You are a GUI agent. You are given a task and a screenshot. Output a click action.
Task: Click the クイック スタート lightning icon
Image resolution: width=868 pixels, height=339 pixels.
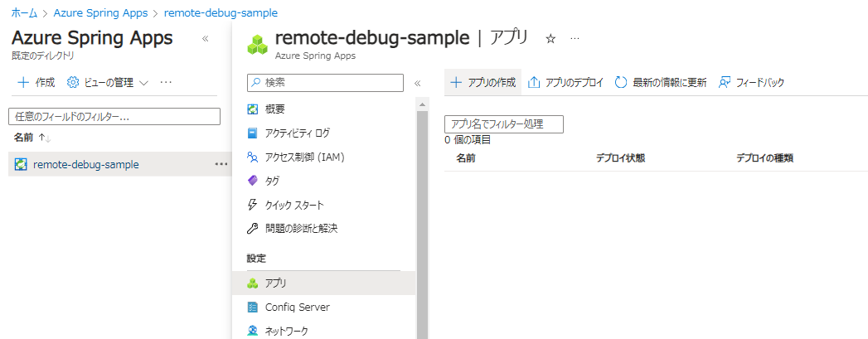252,205
